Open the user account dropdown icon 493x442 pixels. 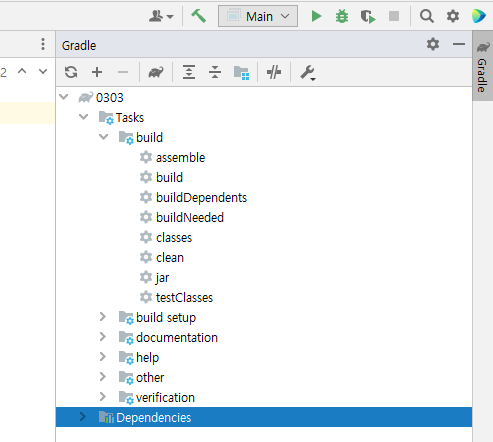[161, 16]
